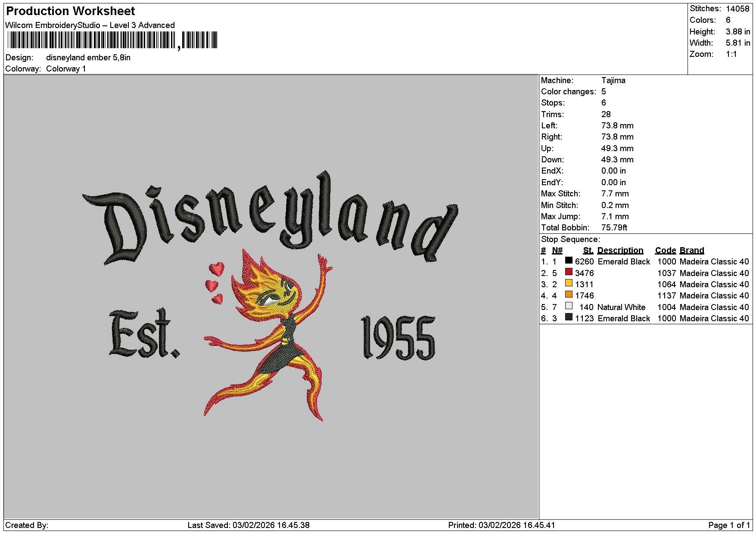Click the barcode below the software name
Screen dimensions: 756x534
point(112,41)
